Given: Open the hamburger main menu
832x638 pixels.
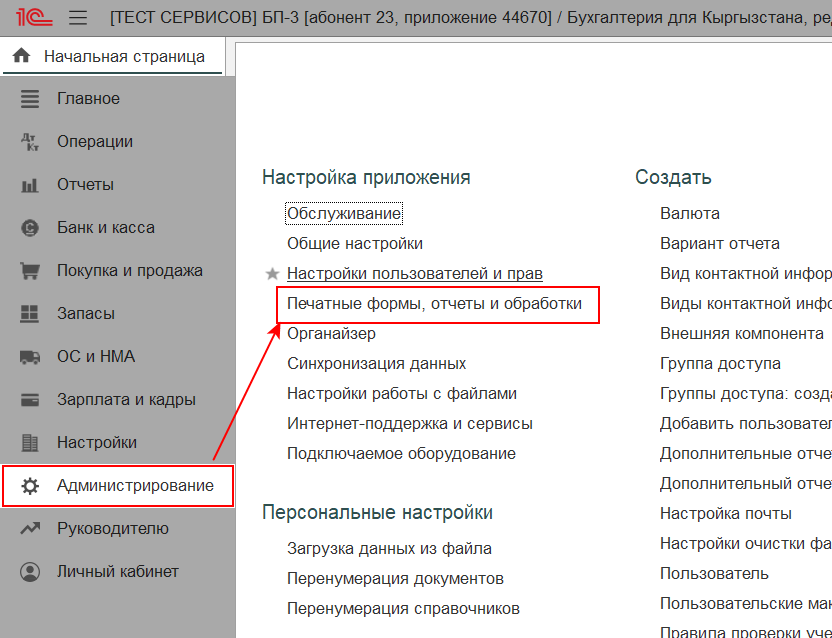Looking at the screenshot, I should click(x=78, y=18).
